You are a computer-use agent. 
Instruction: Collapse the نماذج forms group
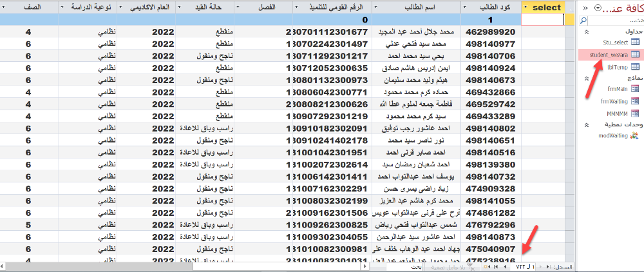[x=587, y=78]
